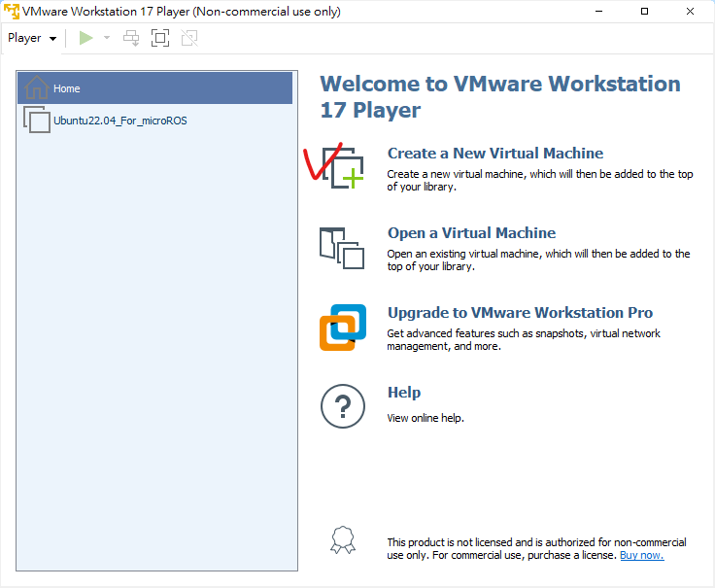Open Create a New Virtual Machine link
This screenshot has height=588, width=715.
tap(495, 154)
